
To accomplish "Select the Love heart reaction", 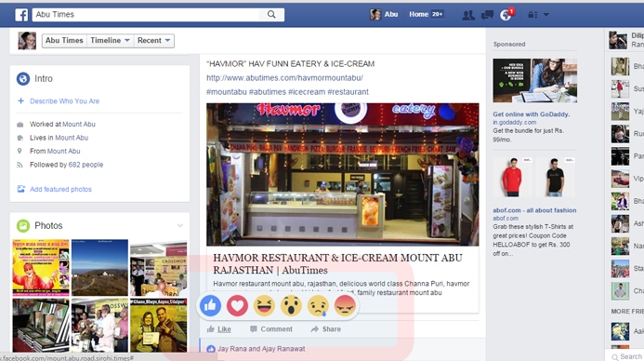I will pyautogui.click(x=237, y=305).
